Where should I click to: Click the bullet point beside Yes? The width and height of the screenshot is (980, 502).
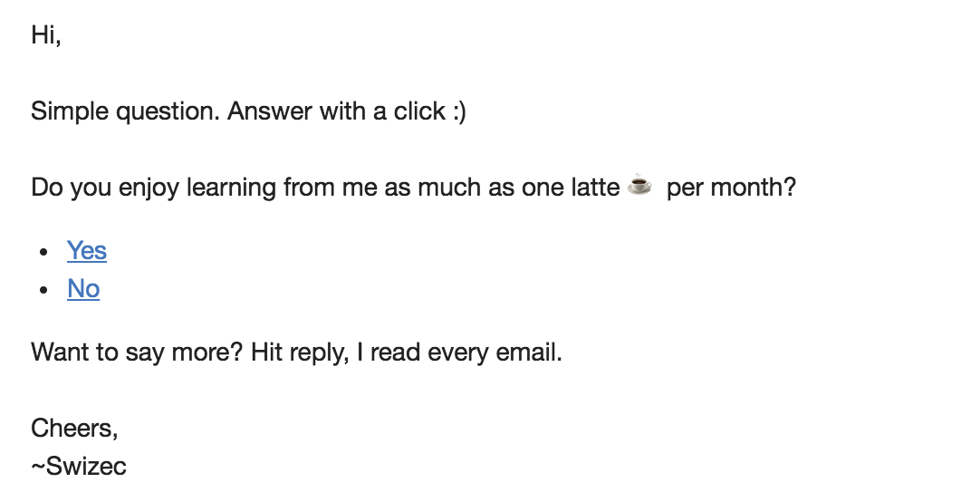pyautogui.click(x=43, y=252)
